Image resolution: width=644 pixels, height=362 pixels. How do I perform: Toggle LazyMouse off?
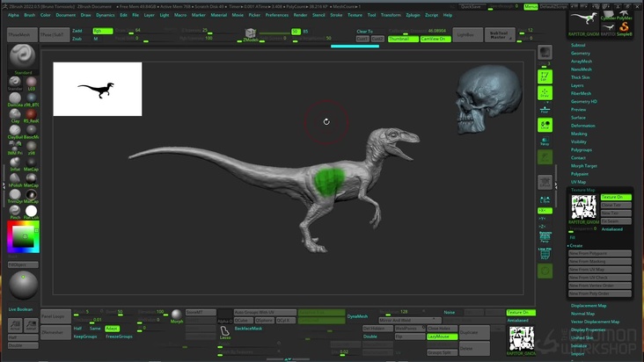point(442,337)
